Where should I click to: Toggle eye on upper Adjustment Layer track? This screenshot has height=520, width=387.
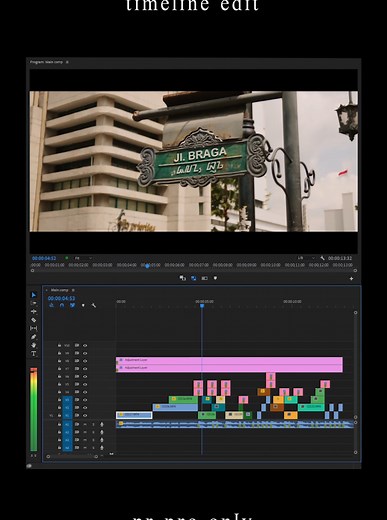[85, 361]
